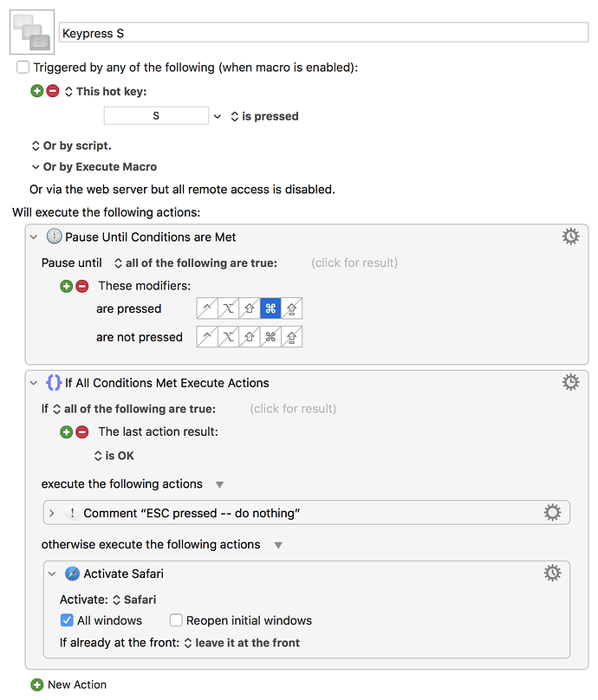Open 'leave it at the front' popup
This screenshot has width=598, height=700.
click(x=242, y=643)
